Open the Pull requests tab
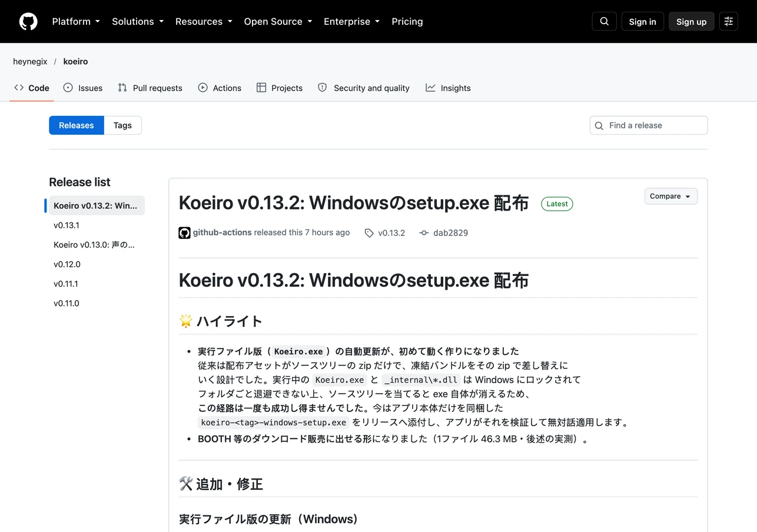 (150, 88)
